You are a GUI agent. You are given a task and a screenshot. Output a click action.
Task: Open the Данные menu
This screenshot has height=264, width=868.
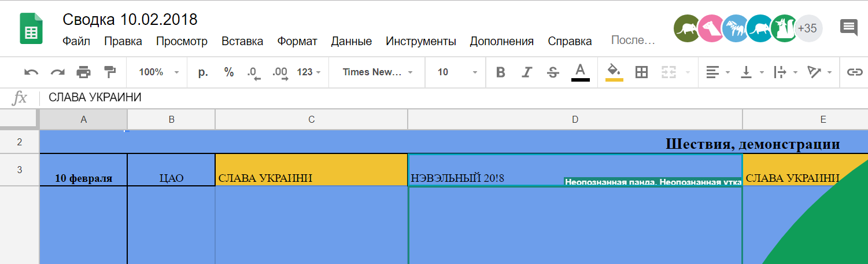click(351, 41)
